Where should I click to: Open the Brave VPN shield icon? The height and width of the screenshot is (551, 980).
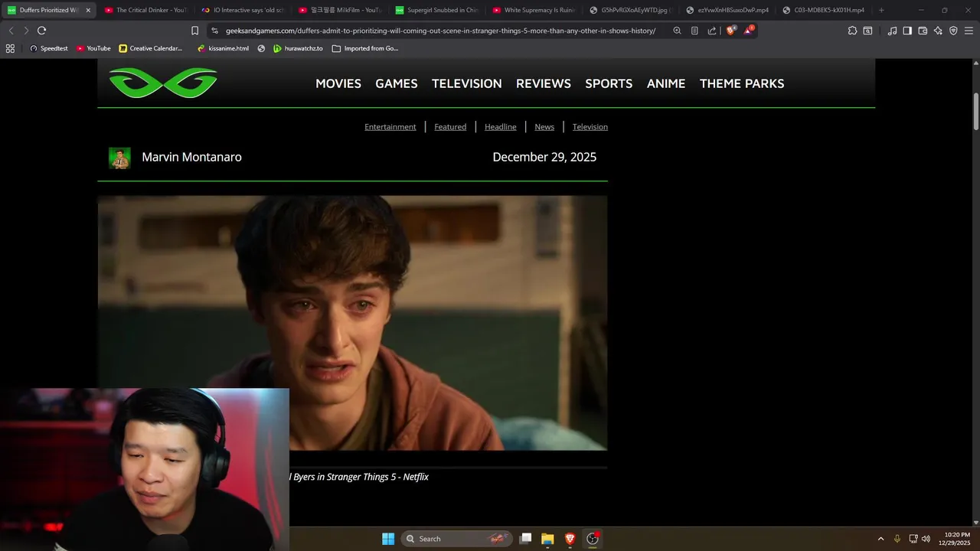coord(953,31)
